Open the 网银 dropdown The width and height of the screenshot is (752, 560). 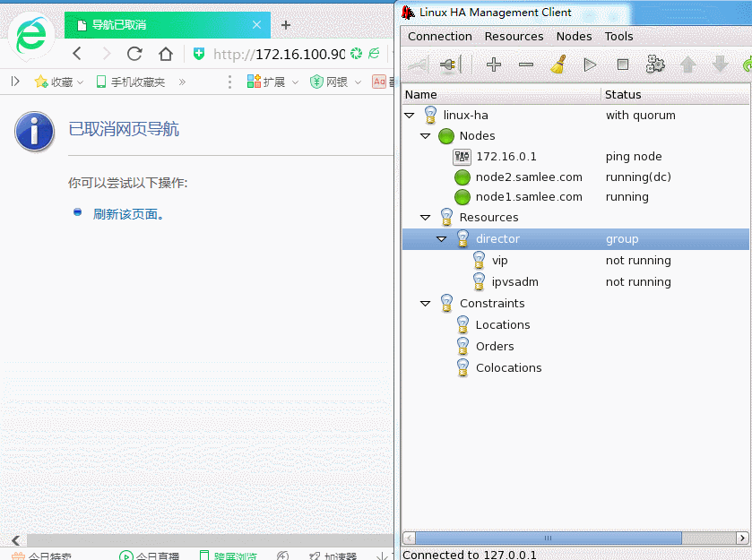[335, 82]
